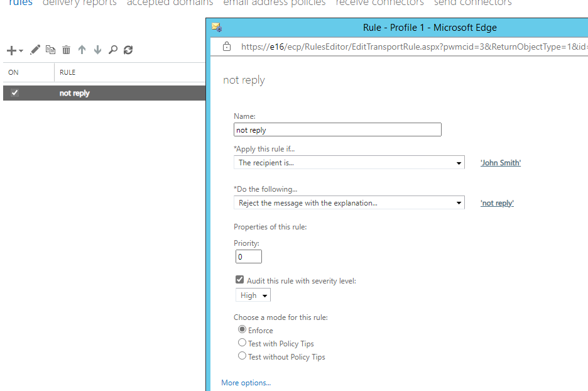Choose 'Test without Policy Tips' option
Screen dimensions: 588x391
(x=242, y=356)
